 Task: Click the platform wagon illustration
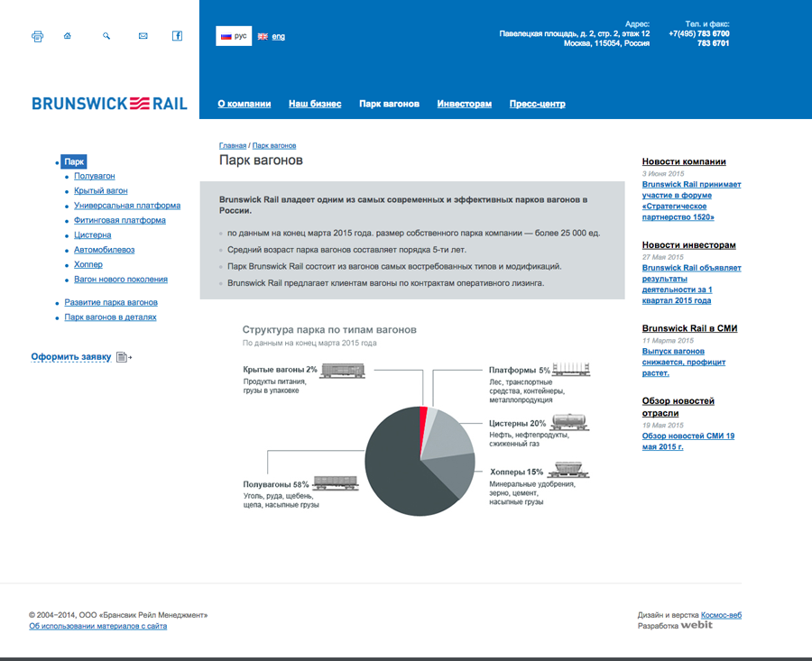click(571, 369)
